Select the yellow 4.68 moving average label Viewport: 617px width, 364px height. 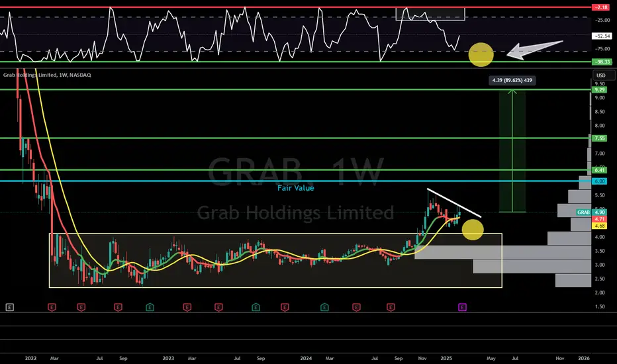point(600,226)
